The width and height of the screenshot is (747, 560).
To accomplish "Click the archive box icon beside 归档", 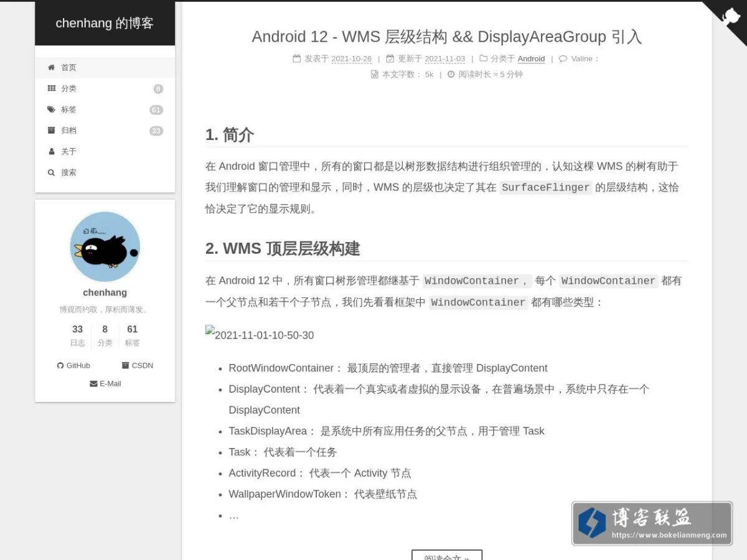I will point(52,131).
